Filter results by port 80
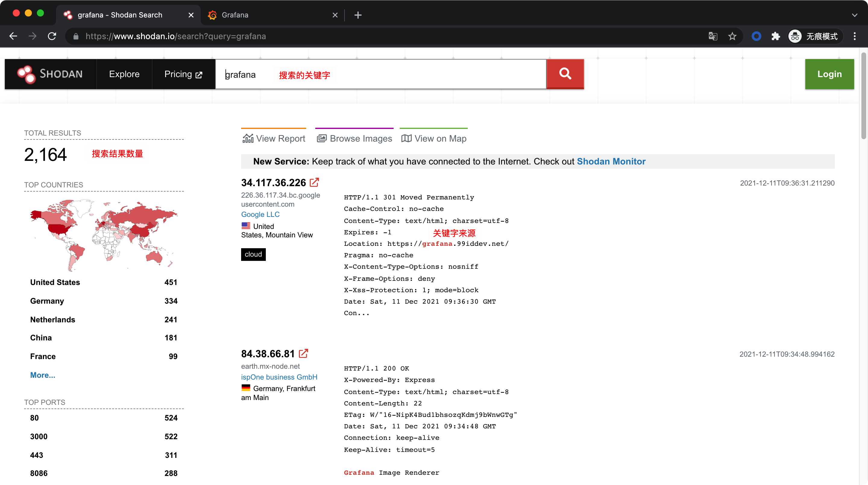The image size is (868, 485). (x=103, y=418)
